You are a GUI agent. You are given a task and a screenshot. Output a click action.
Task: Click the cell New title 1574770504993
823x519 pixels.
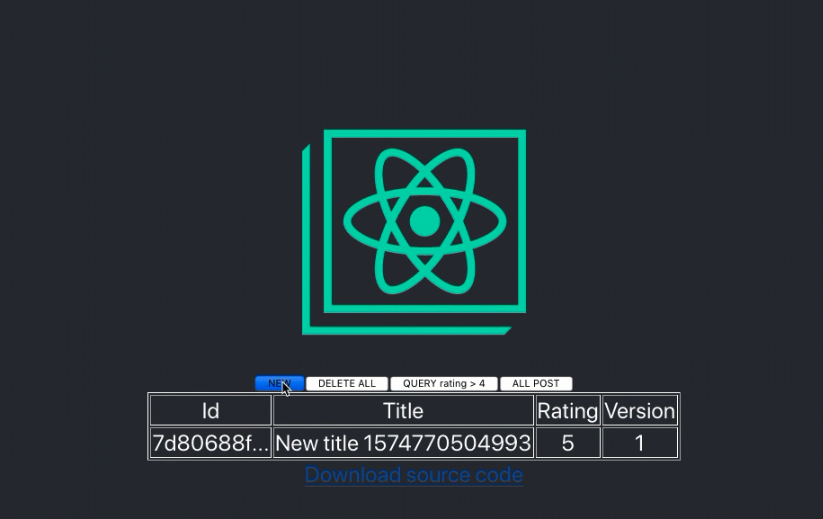[403, 443]
